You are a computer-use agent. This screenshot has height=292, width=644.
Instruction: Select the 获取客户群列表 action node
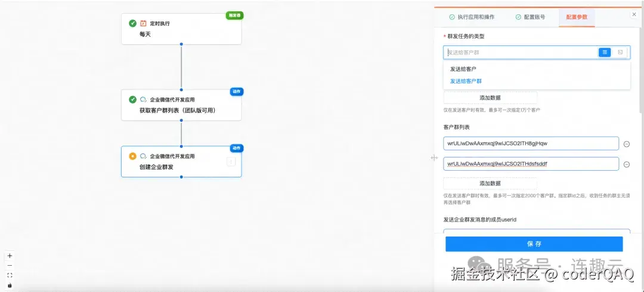(181, 105)
